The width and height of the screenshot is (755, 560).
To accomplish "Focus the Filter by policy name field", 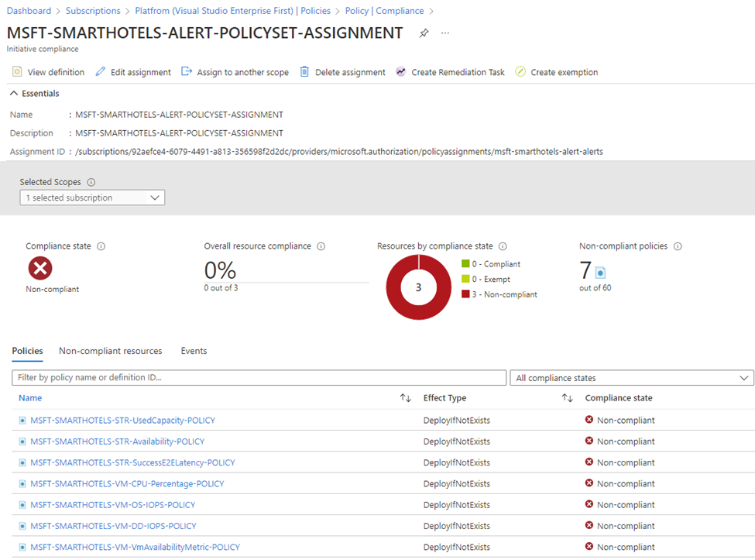I will pos(259,377).
